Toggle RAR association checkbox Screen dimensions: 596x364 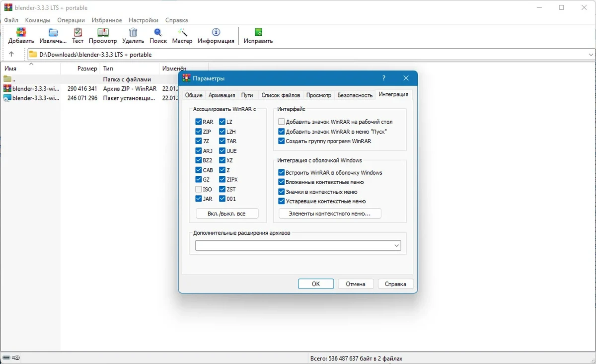tap(199, 122)
